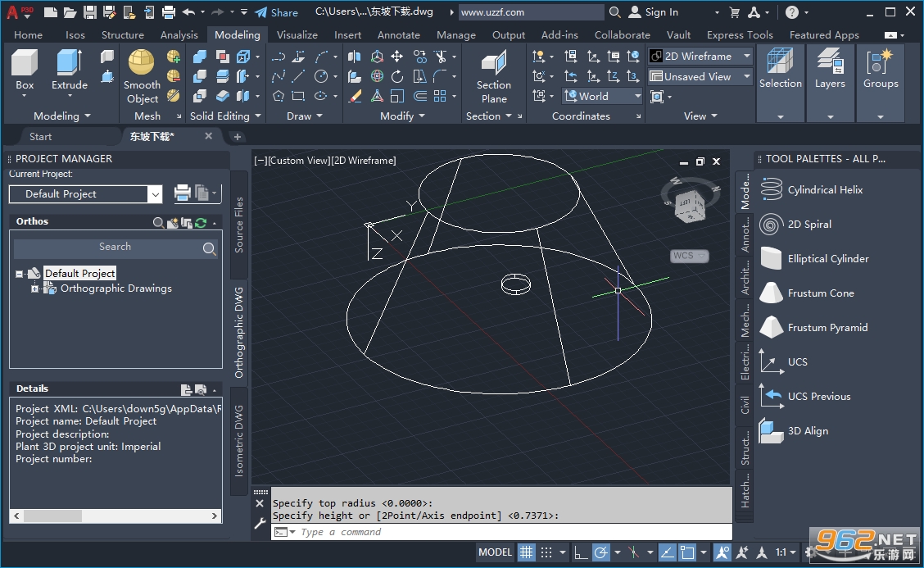Click the Undo arrow icon
This screenshot has height=568, width=924.
(188, 11)
